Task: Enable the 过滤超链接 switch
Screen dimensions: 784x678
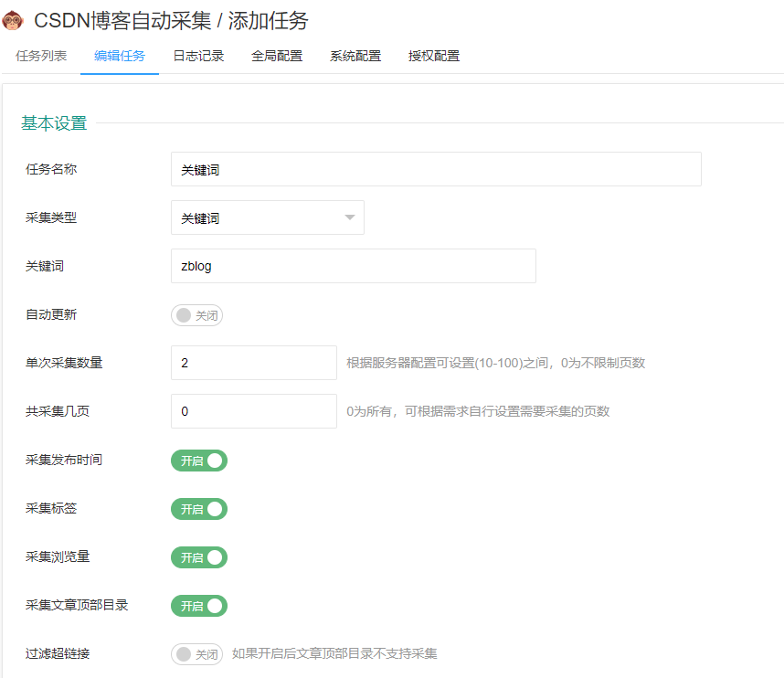Action: 197,654
